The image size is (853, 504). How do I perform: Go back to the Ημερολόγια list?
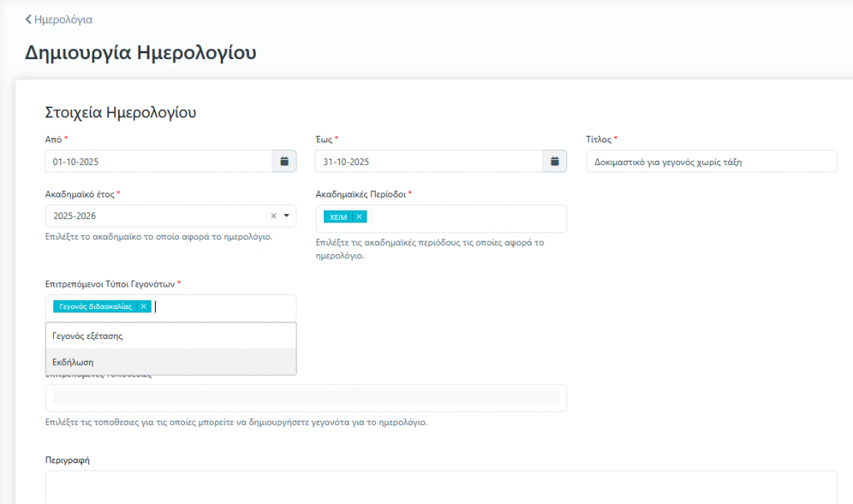click(x=63, y=19)
